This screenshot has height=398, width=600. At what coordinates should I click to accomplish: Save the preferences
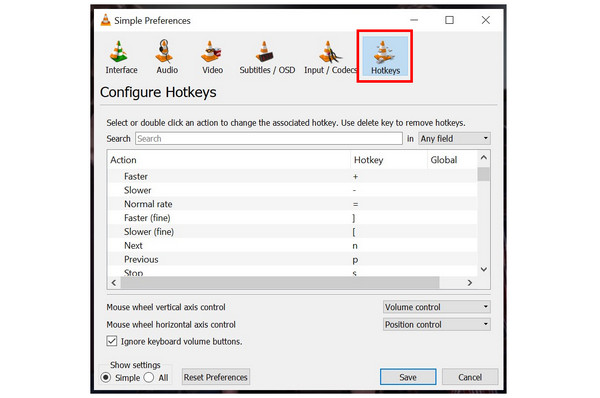point(408,377)
